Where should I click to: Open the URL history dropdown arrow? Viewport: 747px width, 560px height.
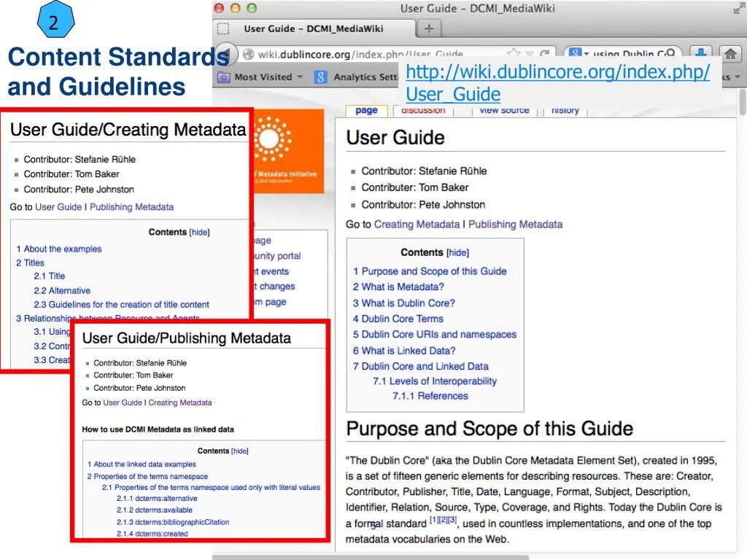coord(530,53)
